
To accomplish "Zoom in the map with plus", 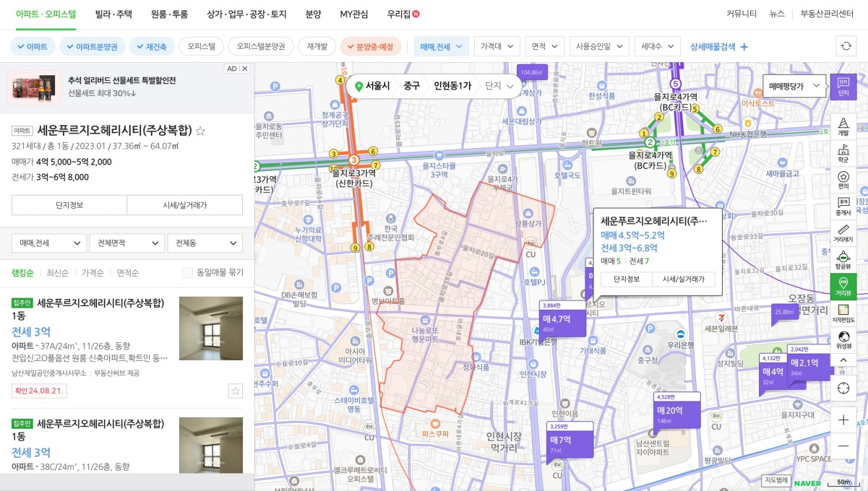I will [843, 420].
